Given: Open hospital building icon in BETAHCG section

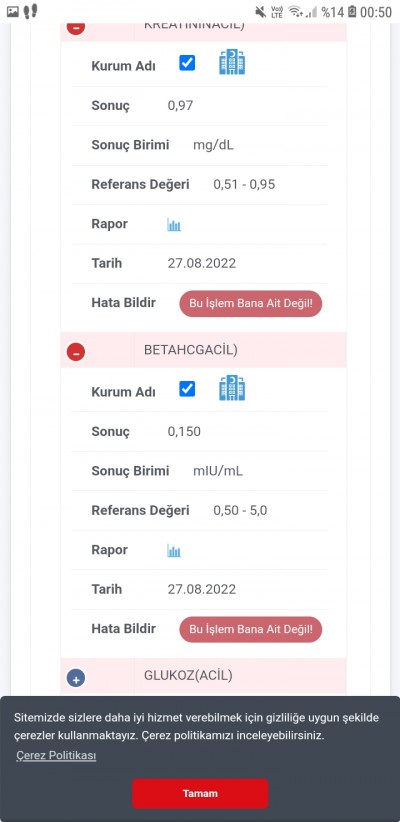Looking at the screenshot, I should coord(232,388).
